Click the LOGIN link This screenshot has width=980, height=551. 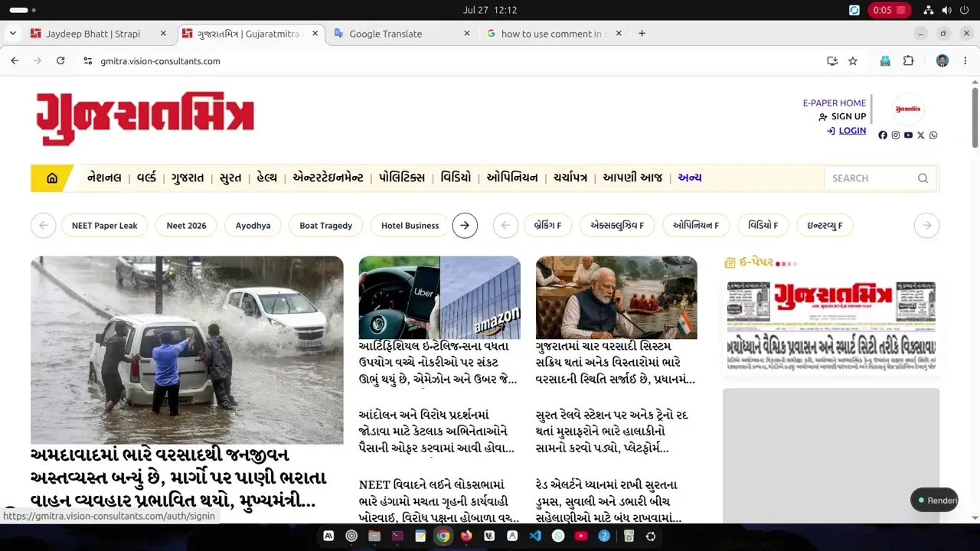(852, 131)
